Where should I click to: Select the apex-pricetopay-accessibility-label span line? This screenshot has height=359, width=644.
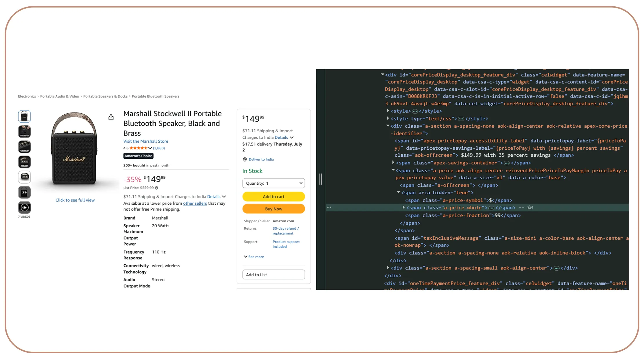click(510, 148)
